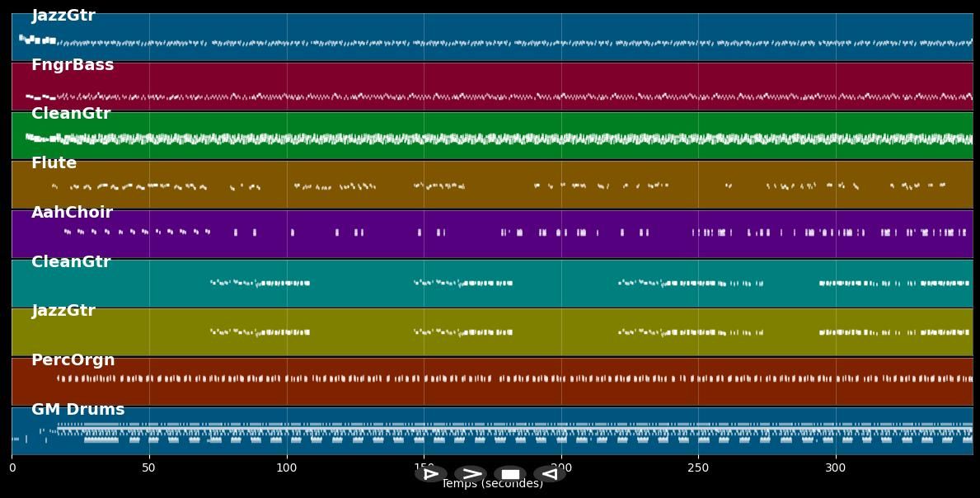Click the 50 second tick on the timeline
This screenshot has height=498, width=980.
click(149, 467)
